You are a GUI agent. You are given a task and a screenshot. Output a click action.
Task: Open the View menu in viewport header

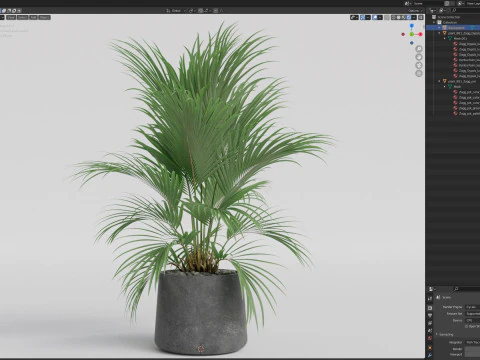tap(11, 17)
